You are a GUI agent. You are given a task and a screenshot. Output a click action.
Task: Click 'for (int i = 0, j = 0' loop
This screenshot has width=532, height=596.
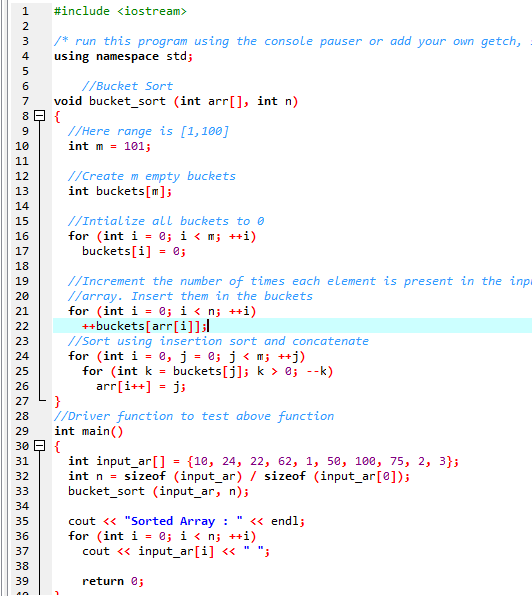(187, 356)
